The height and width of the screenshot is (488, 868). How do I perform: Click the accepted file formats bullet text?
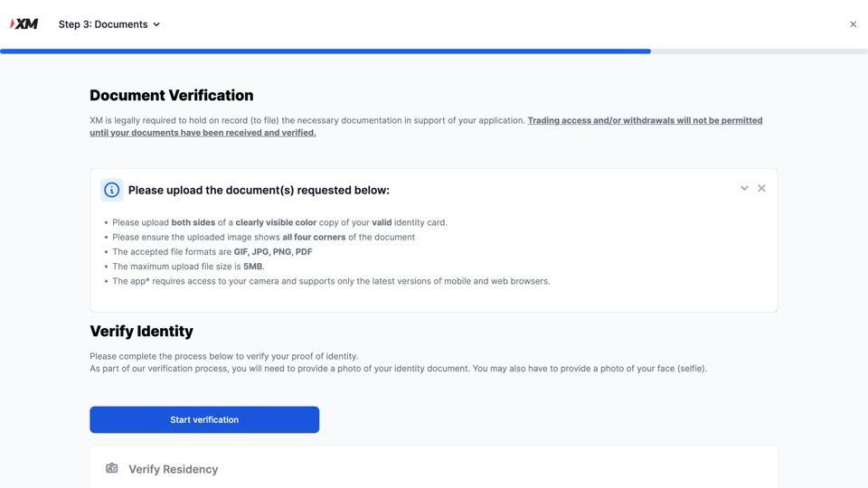tap(212, 252)
